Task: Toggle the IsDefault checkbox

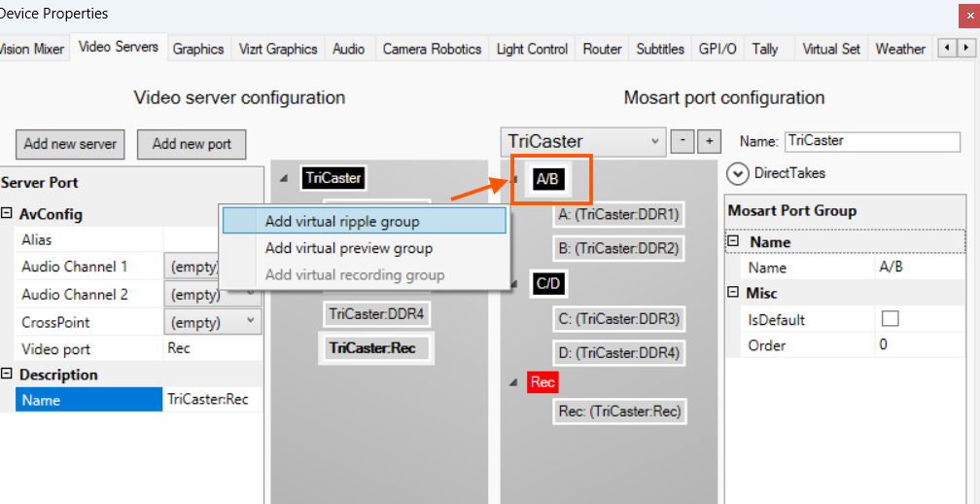Action: (x=890, y=319)
